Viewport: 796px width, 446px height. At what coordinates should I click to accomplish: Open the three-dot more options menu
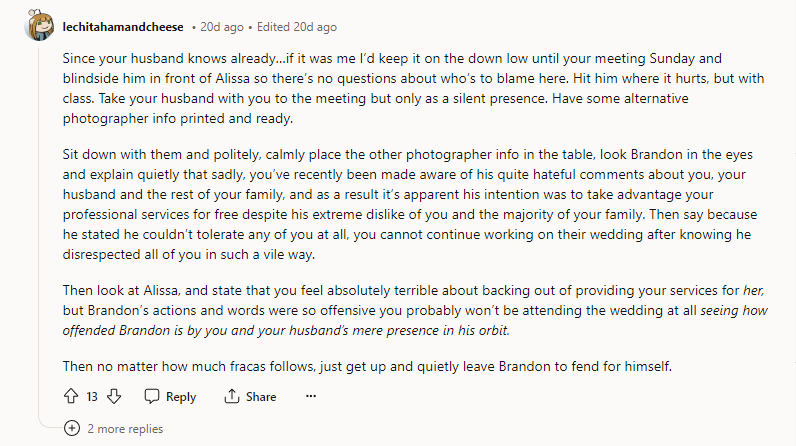pyautogui.click(x=311, y=396)
